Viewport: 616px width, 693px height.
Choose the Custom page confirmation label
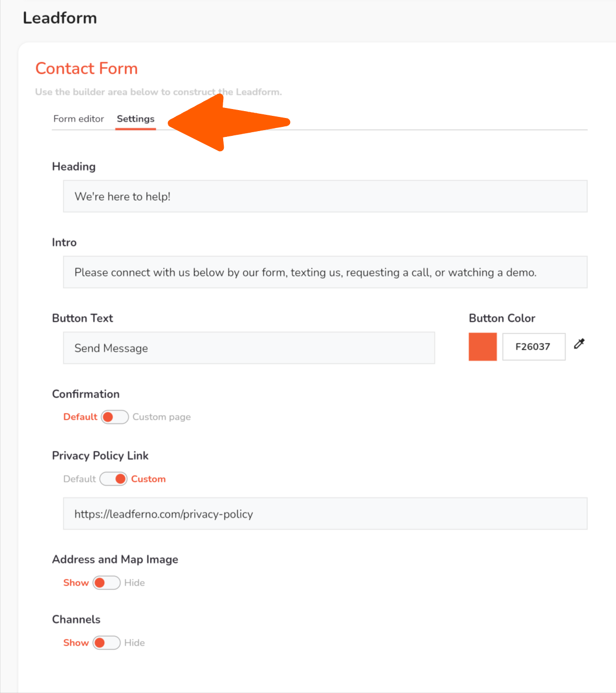pyautogui.click(x=162, y=417)
